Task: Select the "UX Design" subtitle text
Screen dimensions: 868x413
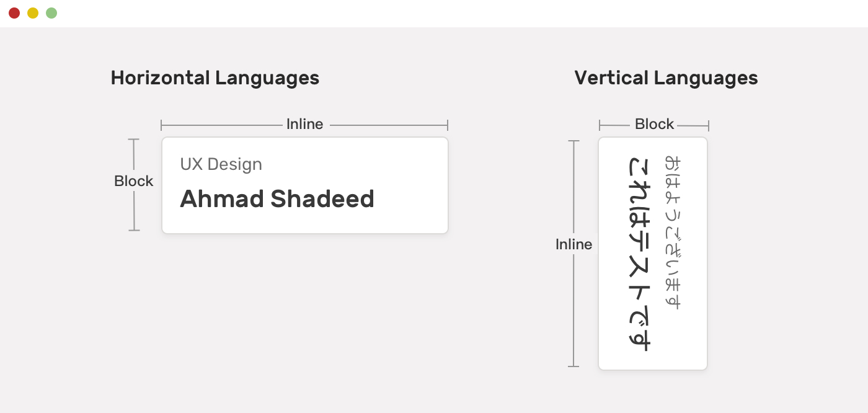Action: point(221,164)
